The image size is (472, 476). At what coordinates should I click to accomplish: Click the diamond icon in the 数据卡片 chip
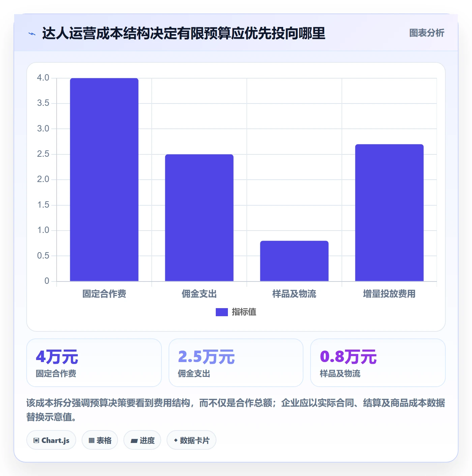pyautogui.click(x=176, y=440)
